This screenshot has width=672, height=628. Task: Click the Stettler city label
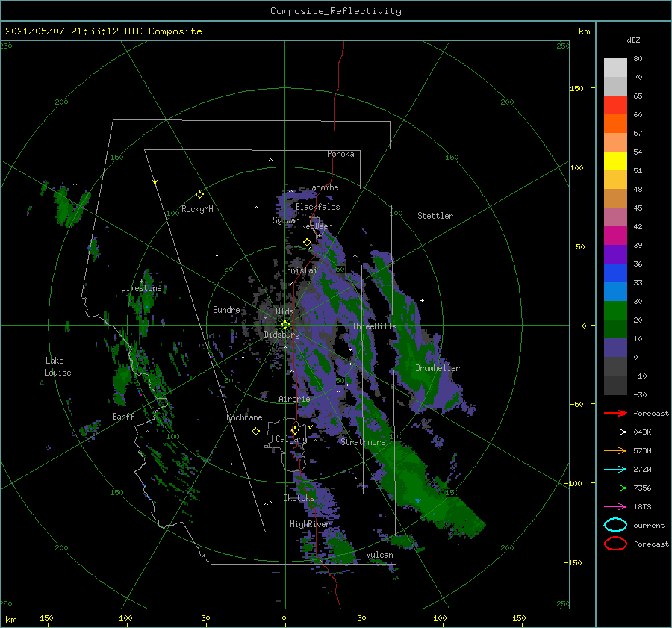435,216
